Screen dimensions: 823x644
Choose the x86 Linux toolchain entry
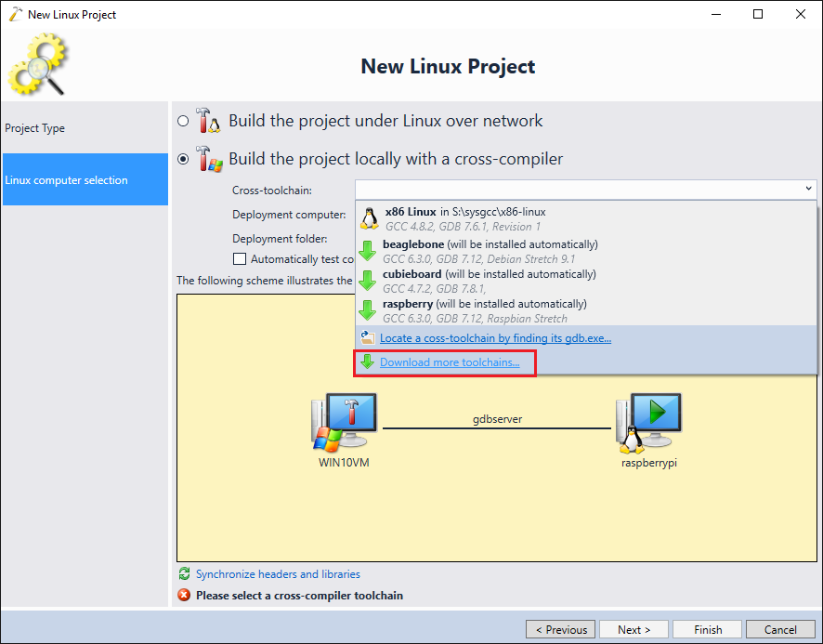click(x=586, y=219)
